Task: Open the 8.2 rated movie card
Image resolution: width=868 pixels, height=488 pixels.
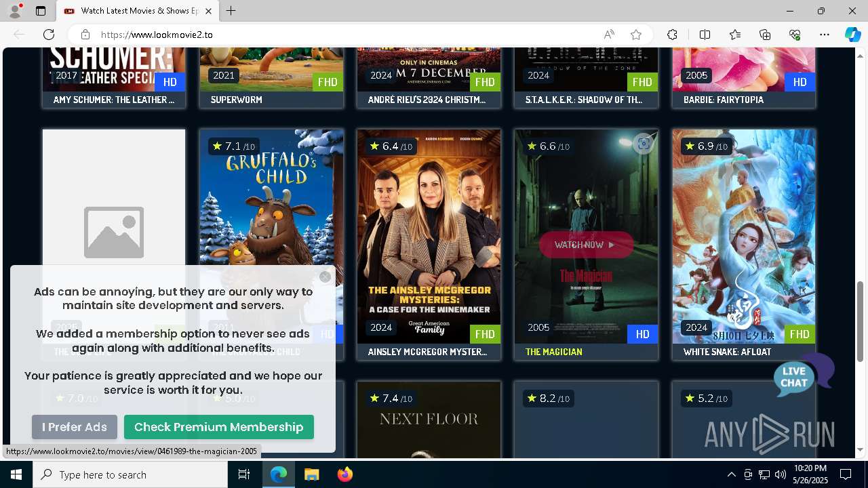Action: click(586, 420)
